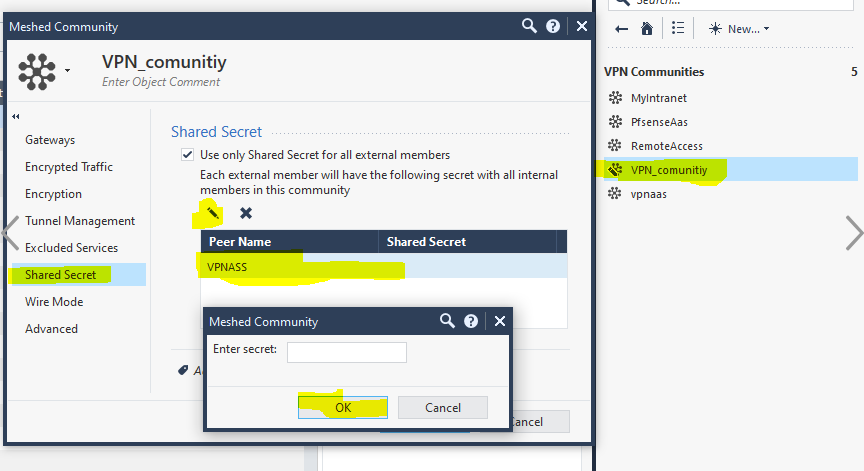The image size is (864, 471).
Task: Click the tag icon below the peer table
Action: pyautogui.click(x=183, y=370)
